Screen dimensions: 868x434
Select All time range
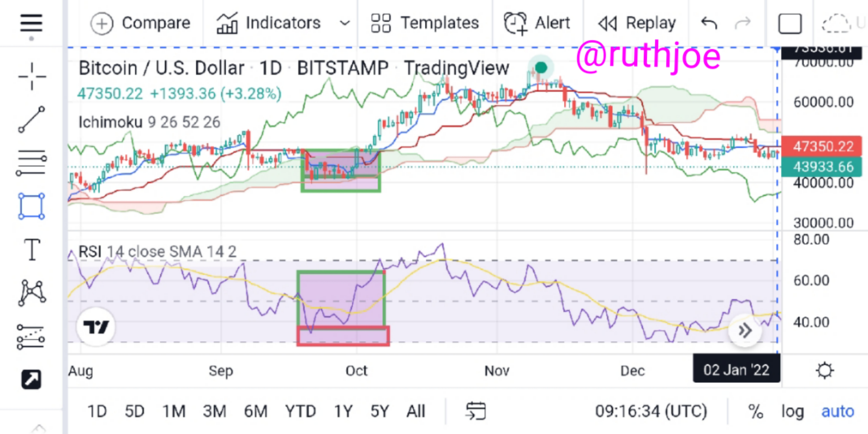[416, 412]
